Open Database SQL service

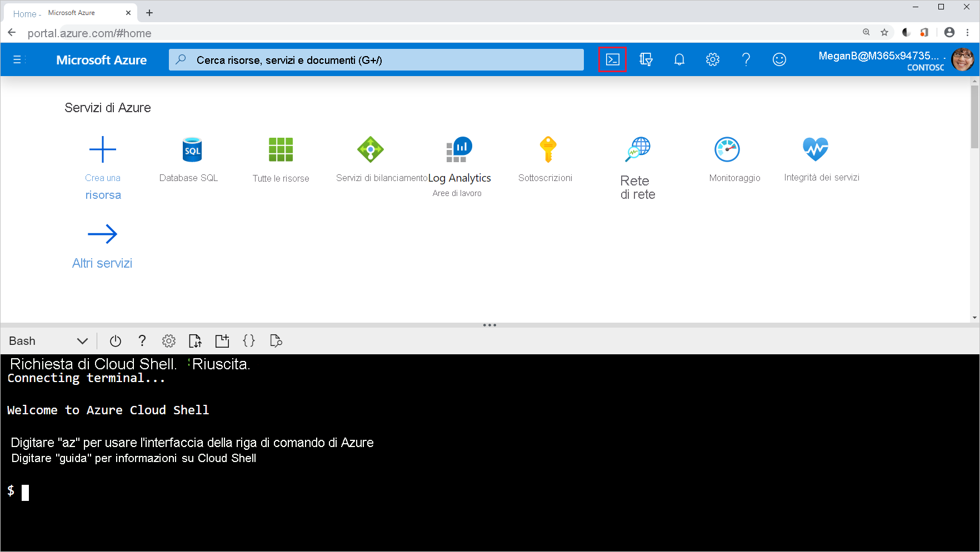[x=192, y=149]
